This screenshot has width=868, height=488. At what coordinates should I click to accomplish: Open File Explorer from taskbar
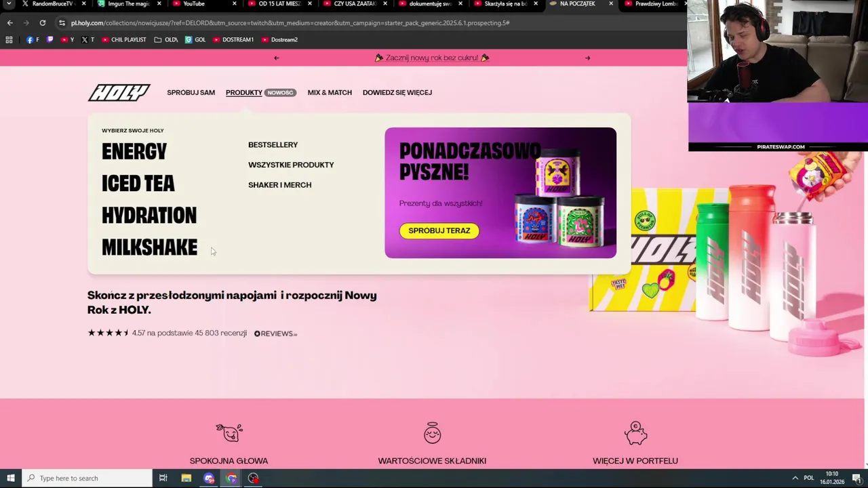tap(186, 478)
